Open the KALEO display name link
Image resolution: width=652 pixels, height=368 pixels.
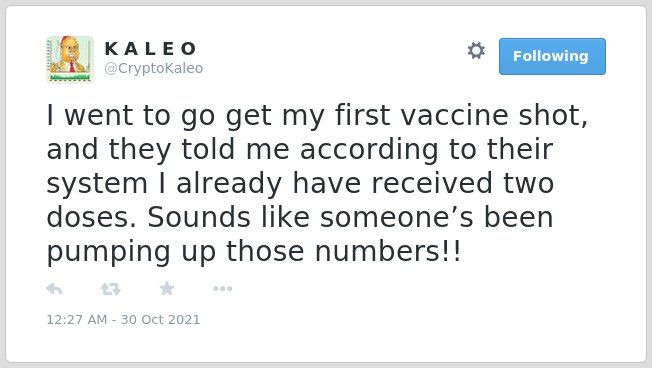[151, 49]
